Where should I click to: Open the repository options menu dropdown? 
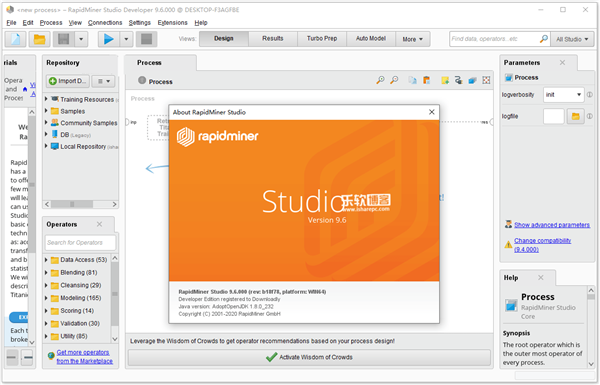(x=103, y=81)
